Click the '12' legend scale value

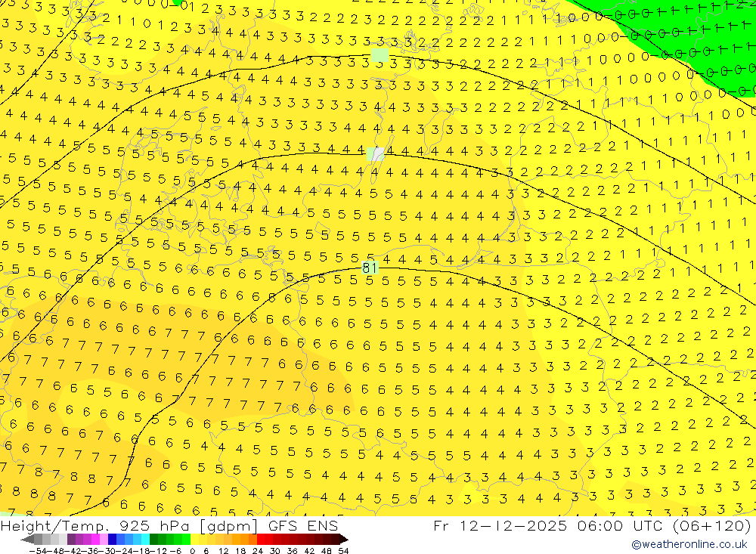pyautogui.click(x=223, y=551)
